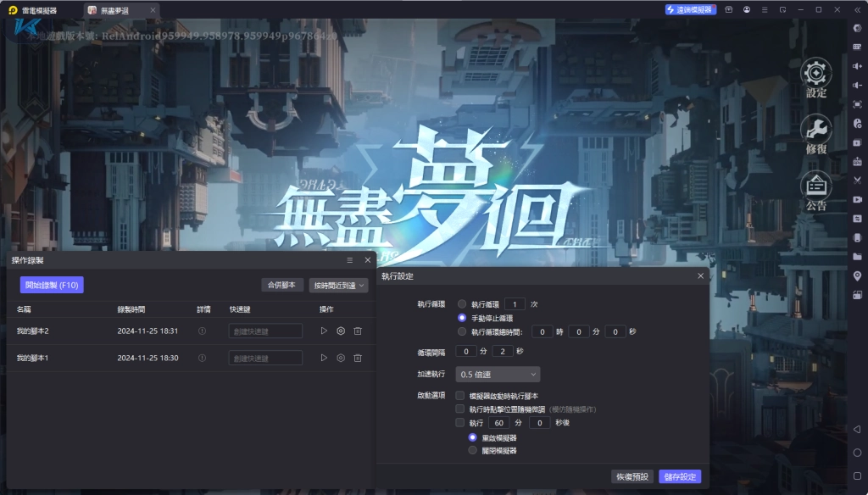Screen dimensions: 868x495
Task: Open the 0.5 倍速 speed dropdown
Action: pos(498,375)
